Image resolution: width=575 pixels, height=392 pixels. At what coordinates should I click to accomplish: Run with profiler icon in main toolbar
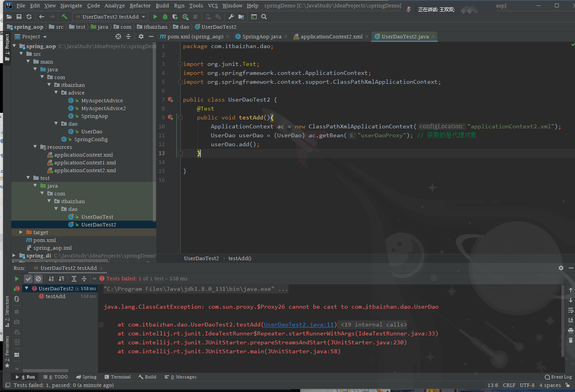(x=185, y=17)
